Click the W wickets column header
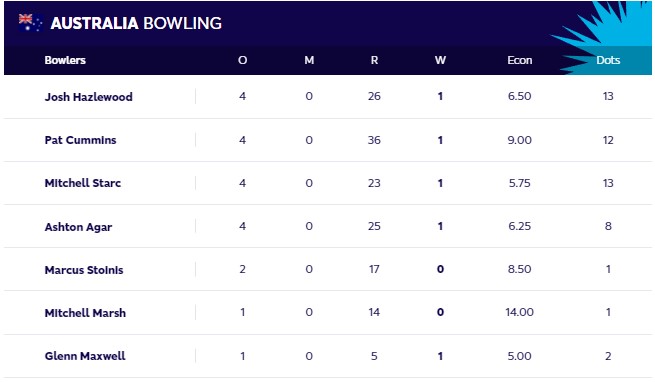The width and height of the screenshot is (655, 382). point(440,60)
